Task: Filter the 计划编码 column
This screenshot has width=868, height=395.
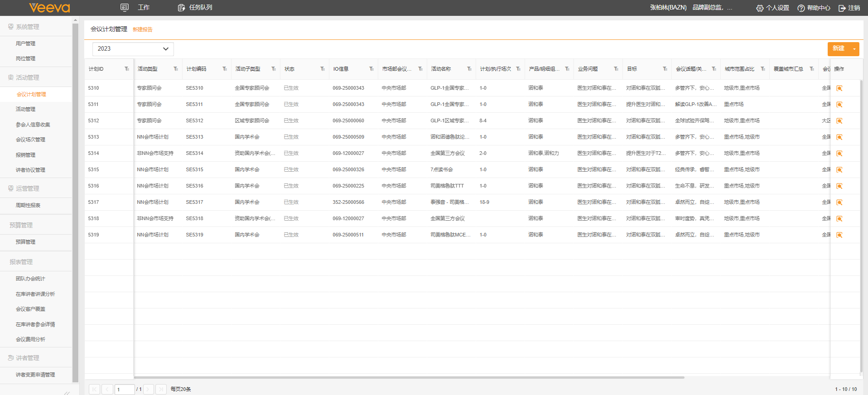Action: point(225,69)
